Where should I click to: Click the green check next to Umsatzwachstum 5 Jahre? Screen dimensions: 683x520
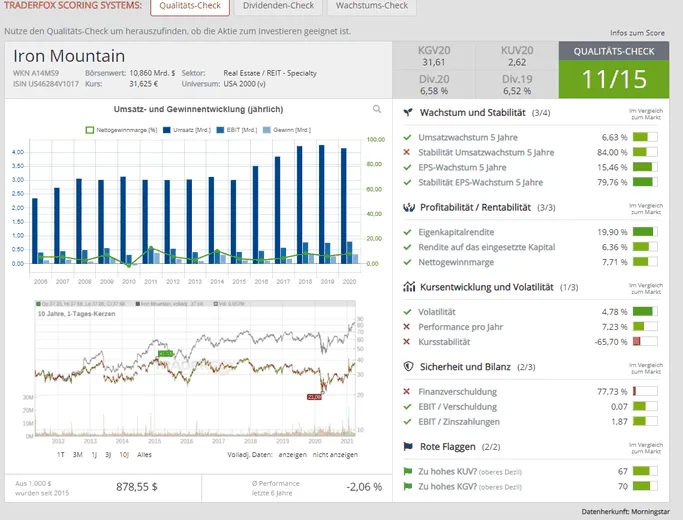(x=407, y=137)
